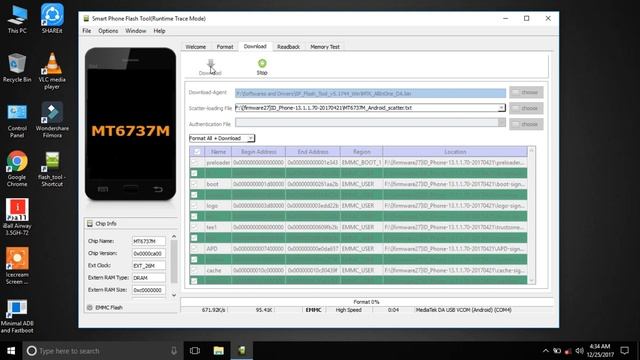Click the green Stop icon

tap(262, 63)
